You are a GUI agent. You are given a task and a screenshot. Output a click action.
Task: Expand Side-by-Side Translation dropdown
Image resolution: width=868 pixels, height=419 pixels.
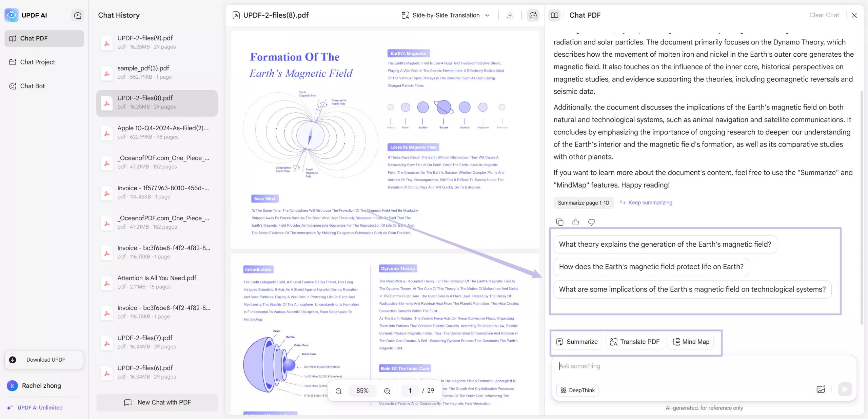click(x=487, y=15)
